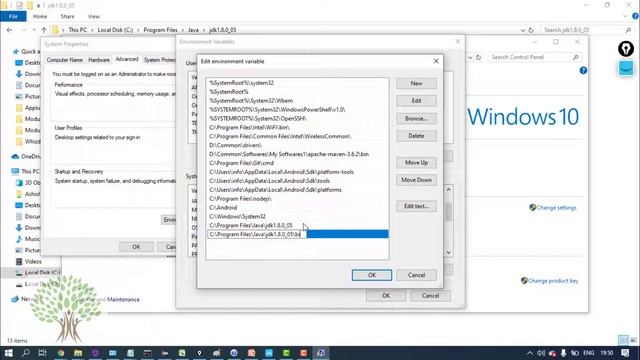
Task: Click Cancel in Environment Variables window
Action: pos(430,296)
